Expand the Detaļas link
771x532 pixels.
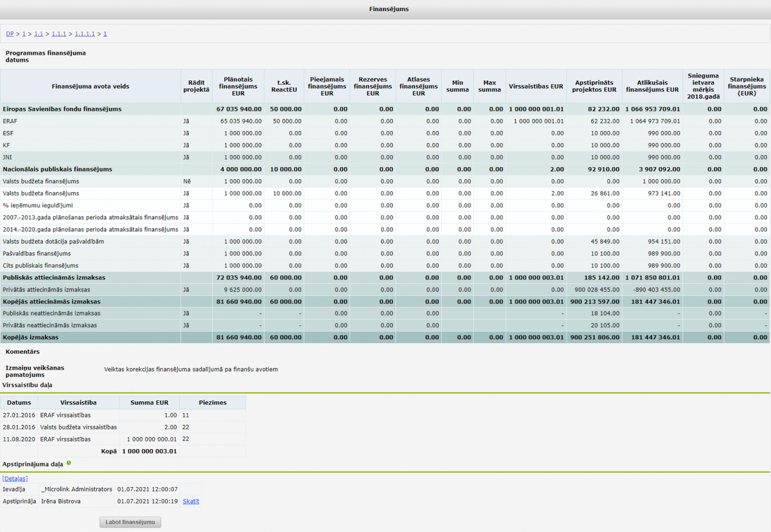coord(15,478)
